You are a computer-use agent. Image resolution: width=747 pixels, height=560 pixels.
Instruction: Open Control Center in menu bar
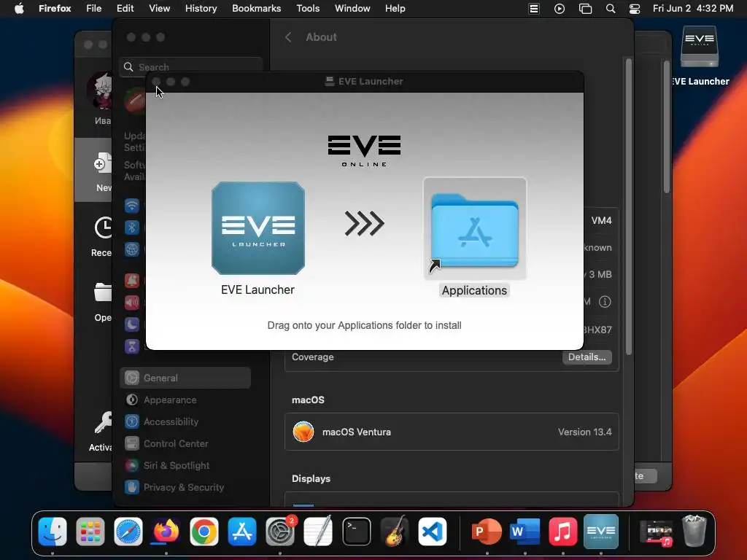tap(635, 9)
